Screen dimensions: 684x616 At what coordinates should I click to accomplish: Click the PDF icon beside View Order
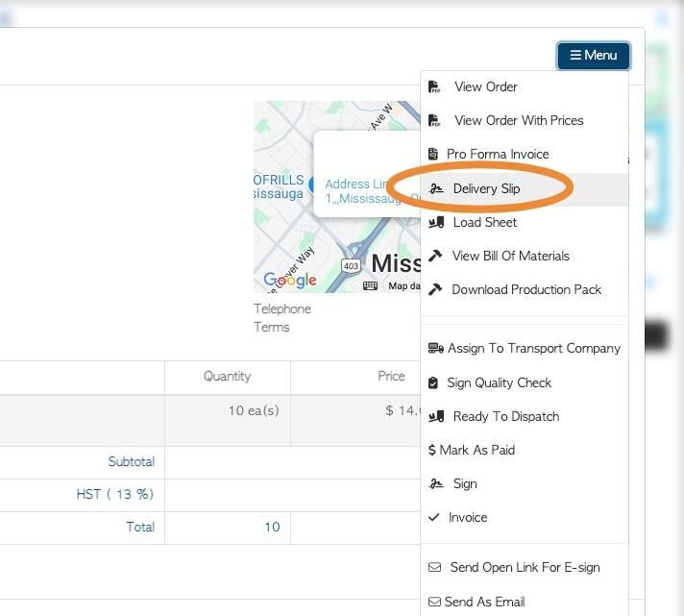click(434, 87)
